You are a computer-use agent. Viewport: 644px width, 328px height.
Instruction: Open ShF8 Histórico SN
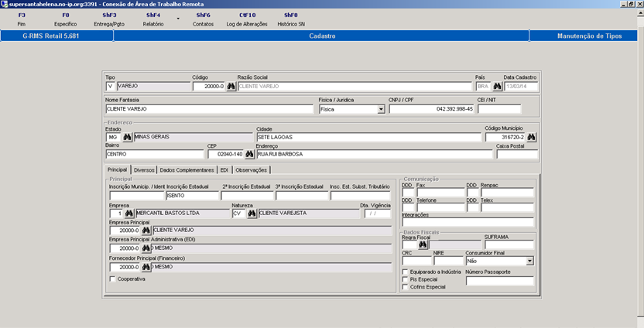click(291, 19)
